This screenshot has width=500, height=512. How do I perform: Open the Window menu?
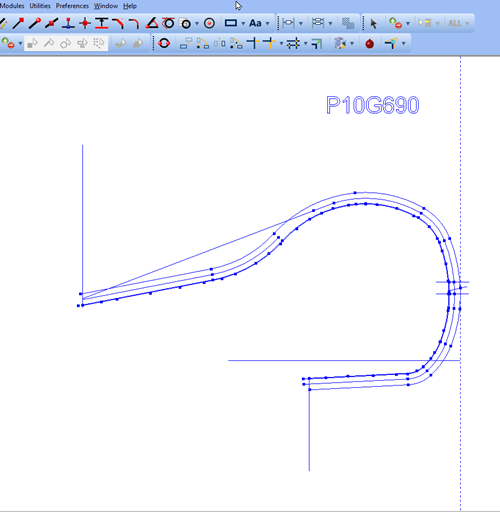(106, 6)
